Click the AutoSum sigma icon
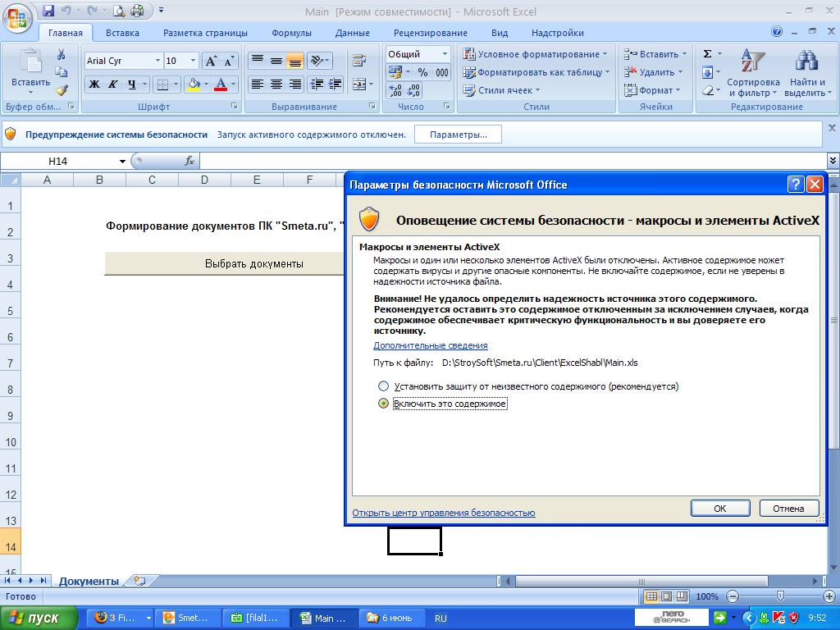This screenshot has height=630, width=840. point(707,54)
